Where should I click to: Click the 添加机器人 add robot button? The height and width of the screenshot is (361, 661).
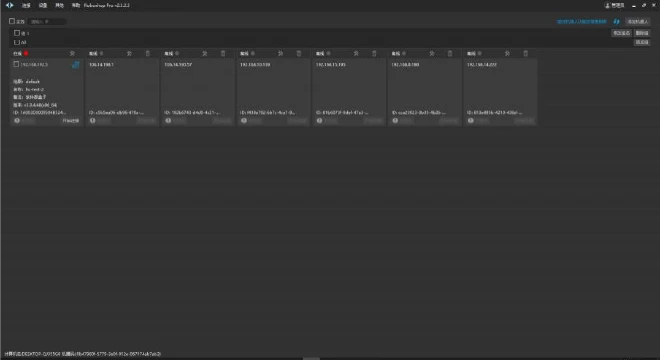(x=637, y=22)
